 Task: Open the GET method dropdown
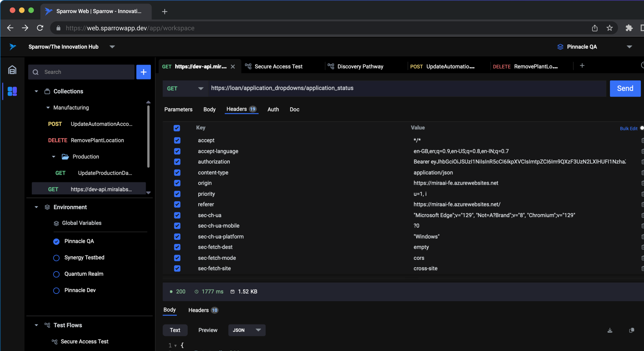(x=185, y=88)
